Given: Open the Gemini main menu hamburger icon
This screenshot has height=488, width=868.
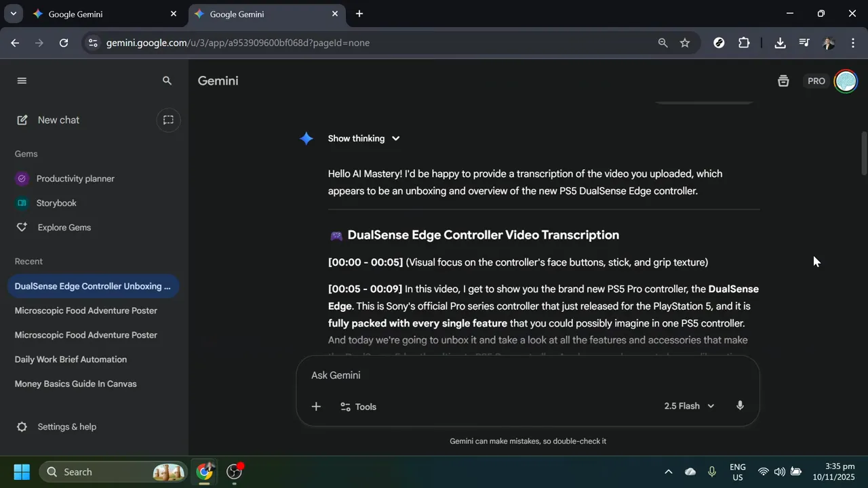Looking at the screenshot, I should pos(22,81).
